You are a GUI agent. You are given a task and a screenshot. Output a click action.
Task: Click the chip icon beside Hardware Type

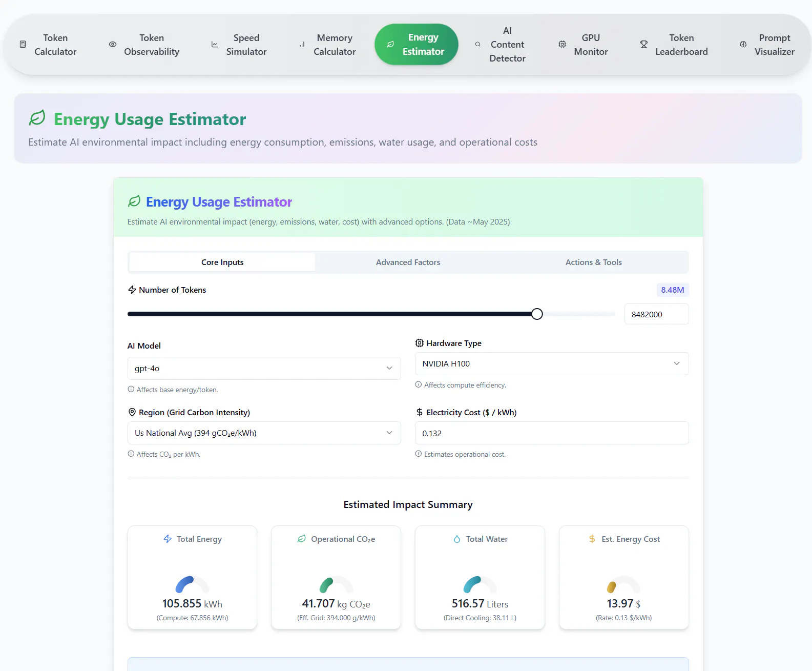coord(420,343)
